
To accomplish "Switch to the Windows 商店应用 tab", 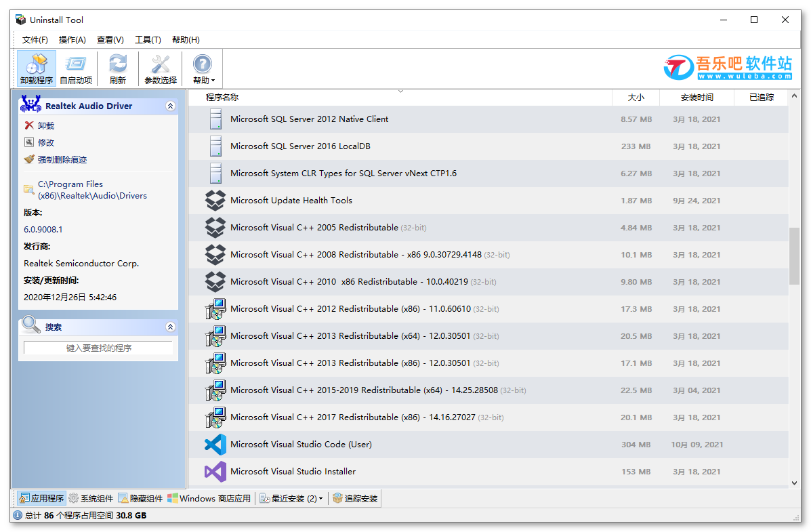I will click(x=209, y=498).
